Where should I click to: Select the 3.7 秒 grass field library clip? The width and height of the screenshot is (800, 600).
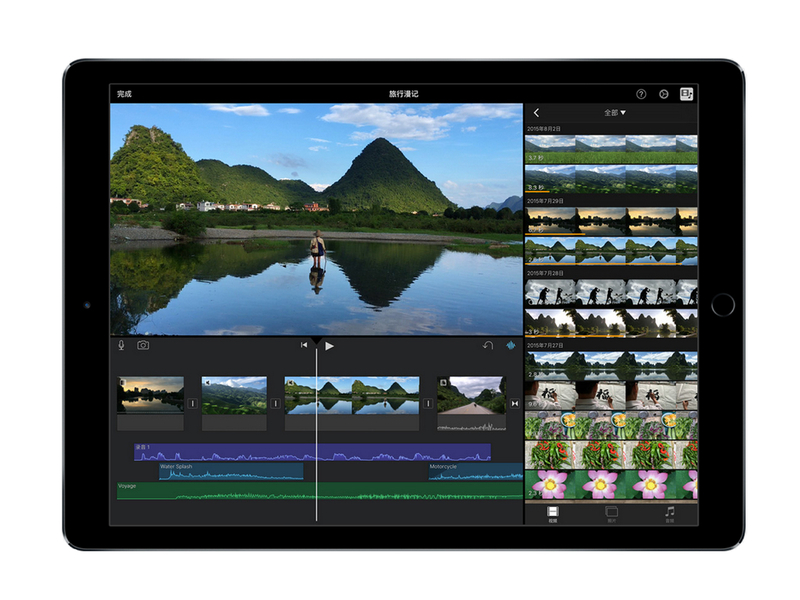611,149
